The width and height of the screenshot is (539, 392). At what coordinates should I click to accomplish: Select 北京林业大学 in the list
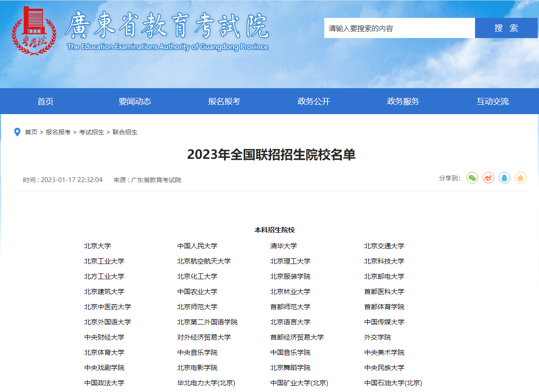[290, 292]
